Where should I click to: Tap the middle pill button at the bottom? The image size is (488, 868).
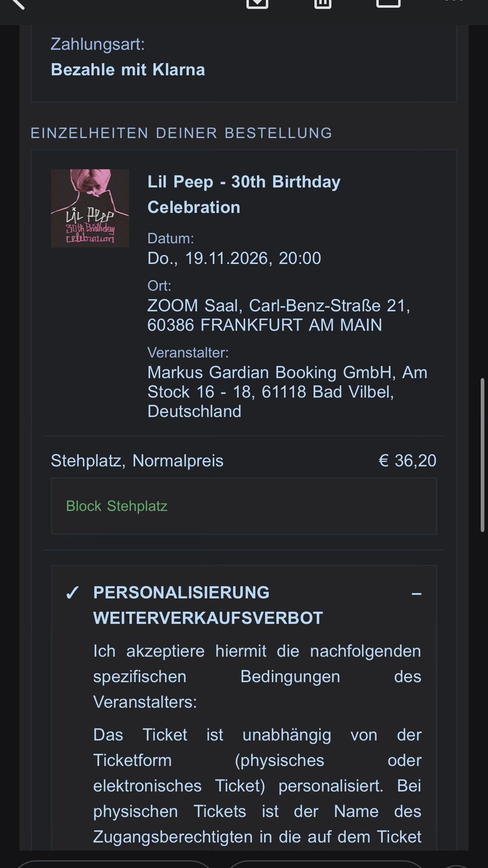(x=326, y=864)
